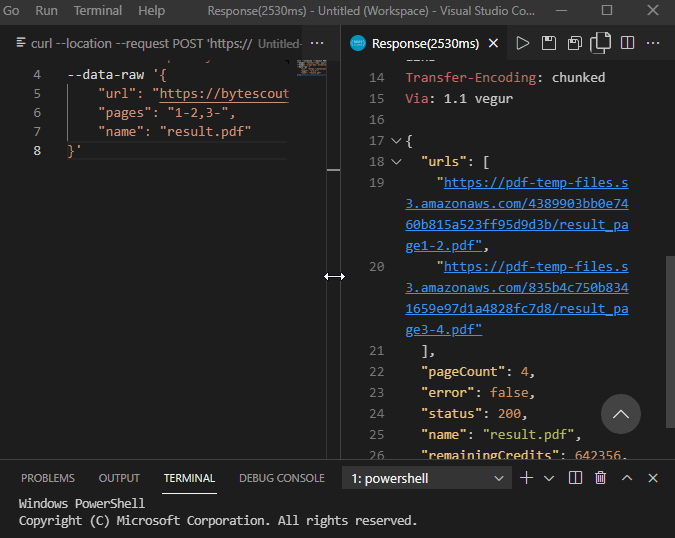This screenshot has width=675, height=538.
Task: Create a new terminal with the plus icon
Action: click(526, 478)
